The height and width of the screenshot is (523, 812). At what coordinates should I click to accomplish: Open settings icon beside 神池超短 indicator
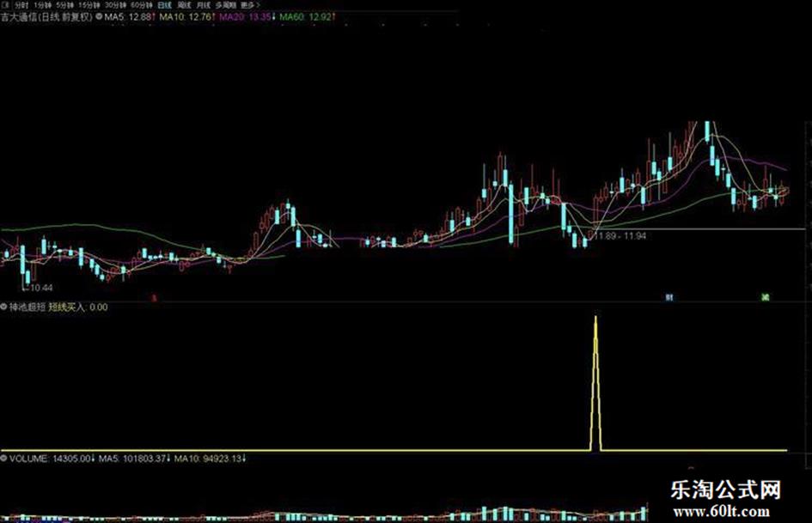coord(4,307)
